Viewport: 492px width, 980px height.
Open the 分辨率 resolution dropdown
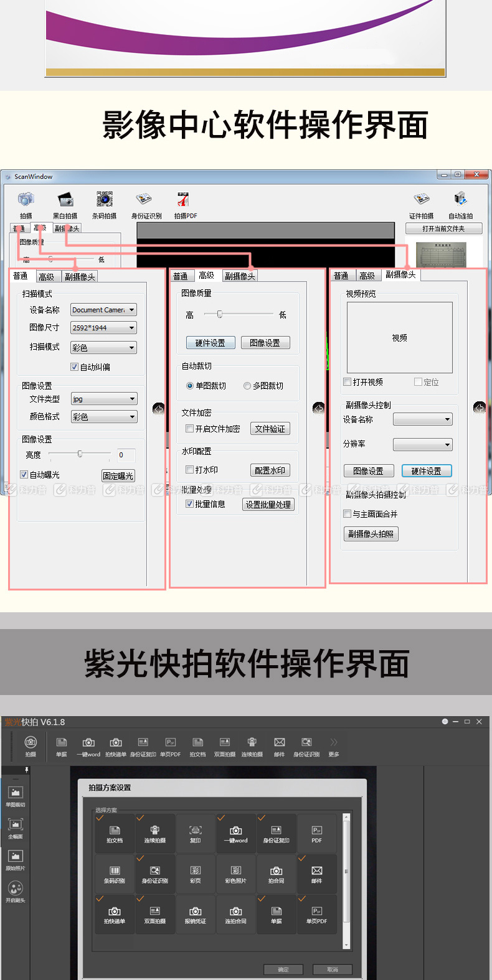(x=423, y=445)
